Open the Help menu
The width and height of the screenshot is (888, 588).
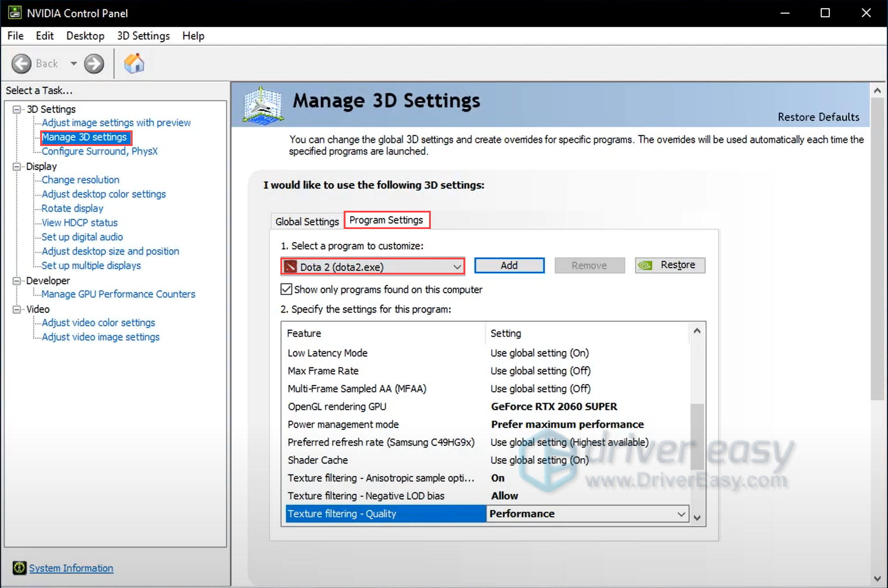pyautogui.click(x=193, y=36)
